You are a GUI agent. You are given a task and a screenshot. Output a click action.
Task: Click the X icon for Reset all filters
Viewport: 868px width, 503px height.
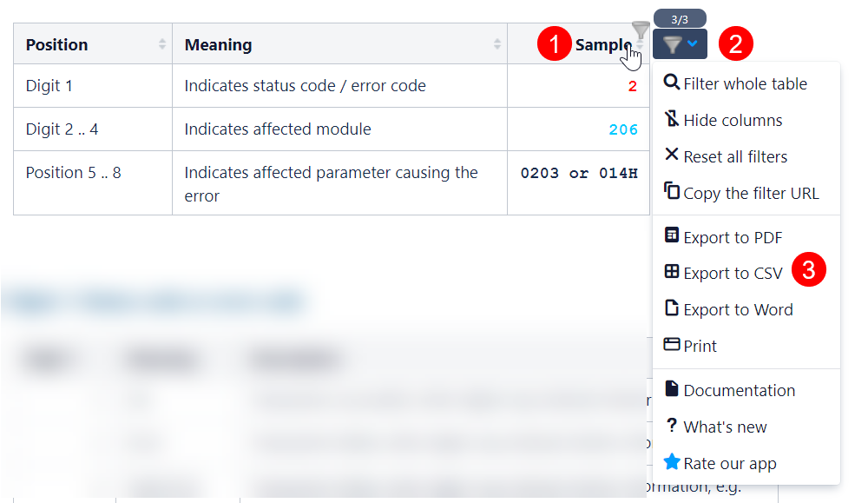coord(671,156)
